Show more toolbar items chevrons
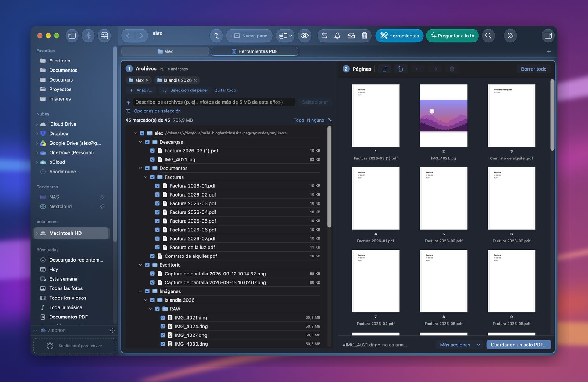This screenshot has height=382, width=588. [510, 36]
